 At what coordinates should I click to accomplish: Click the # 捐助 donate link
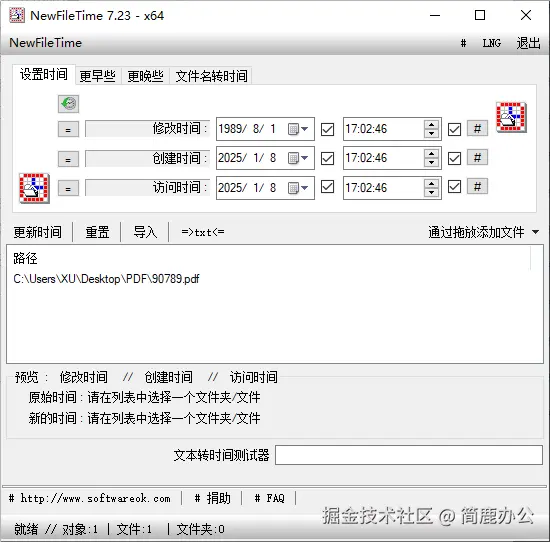click(213, 498)
